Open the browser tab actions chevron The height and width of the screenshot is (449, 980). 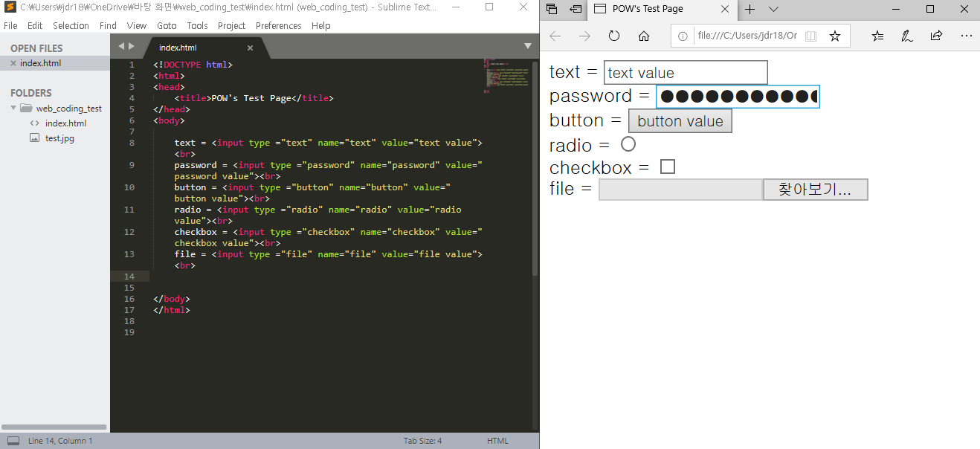pos(773,10)
